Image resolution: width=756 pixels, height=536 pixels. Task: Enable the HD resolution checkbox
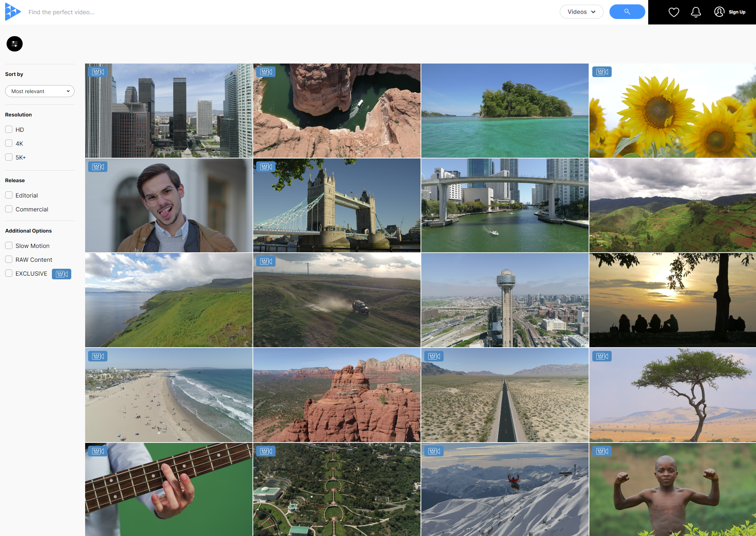point(9,129)
